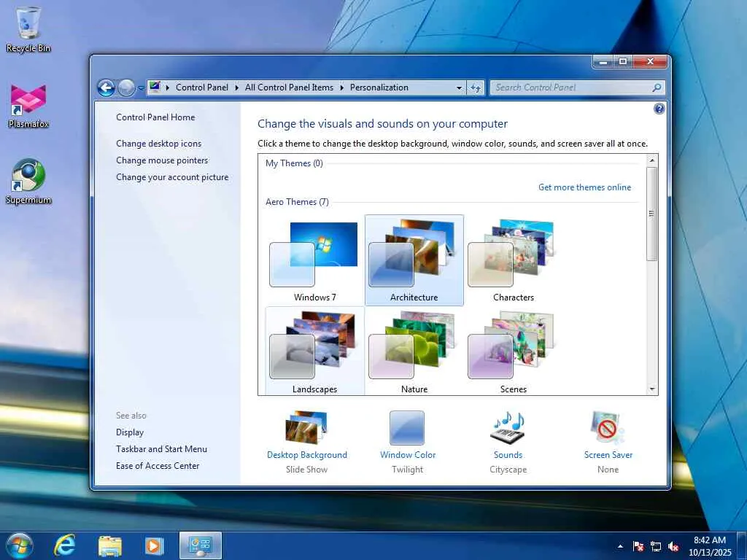Open Change your account picture link
The height and width of the screenshot is (560, 747).
tap(172, 177)
